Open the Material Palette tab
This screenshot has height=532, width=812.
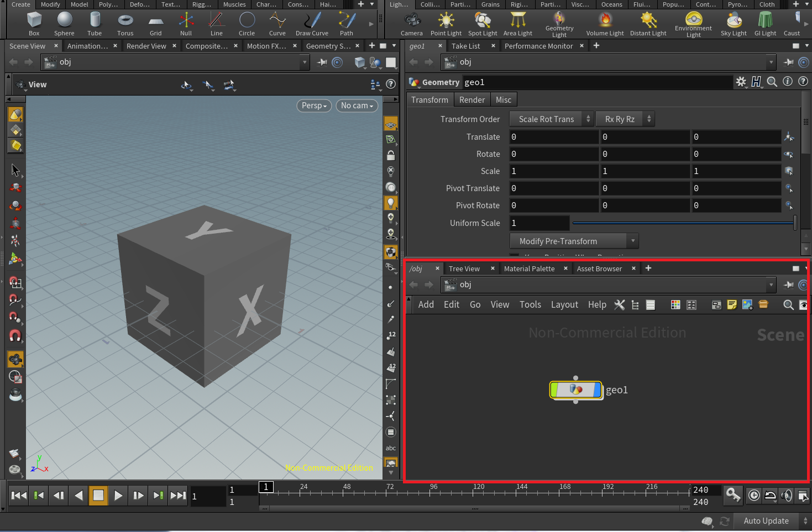click(x=529, y=269)
